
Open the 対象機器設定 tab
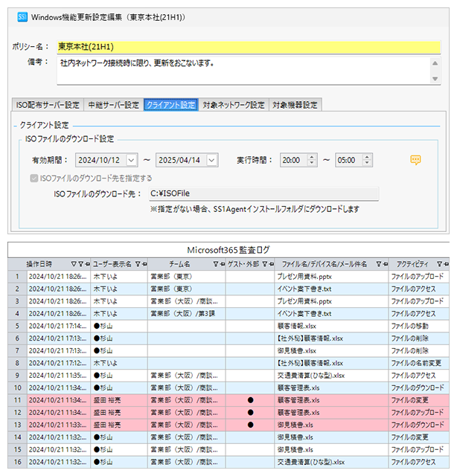(295, 105)
